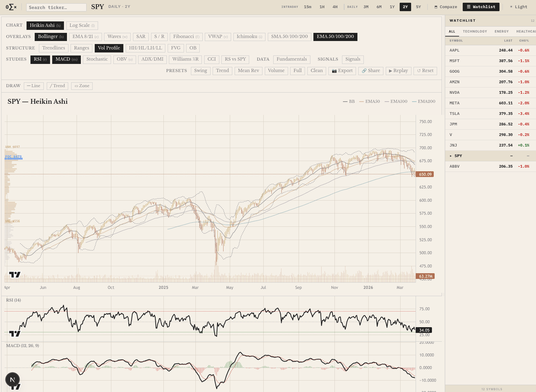Open Technology watchlist tab
This screenshot has width=536, height=392.
[475, 31]
